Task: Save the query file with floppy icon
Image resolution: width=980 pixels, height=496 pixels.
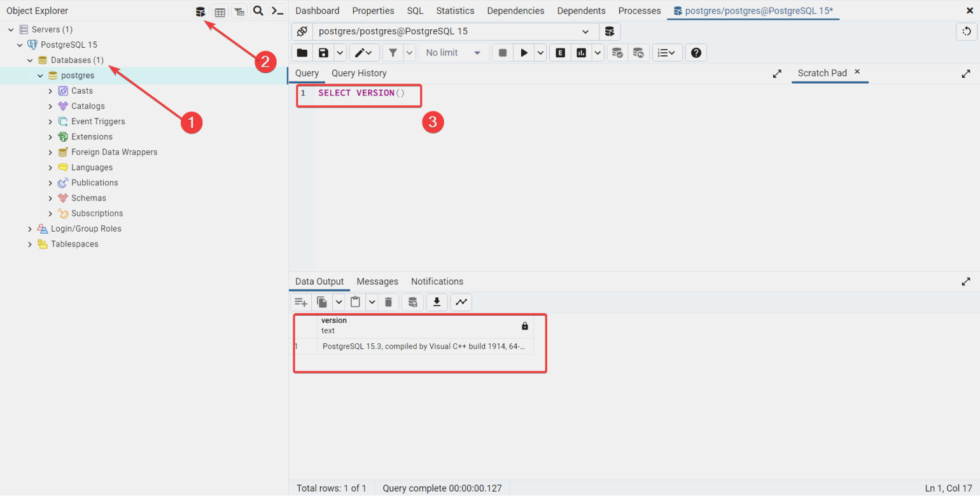Action: point(324,53)
